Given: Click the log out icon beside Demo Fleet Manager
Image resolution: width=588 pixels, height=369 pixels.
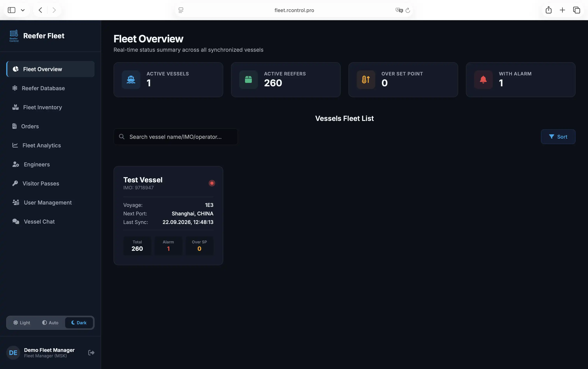Looking at the screenshot, I should tap(91, 353).
